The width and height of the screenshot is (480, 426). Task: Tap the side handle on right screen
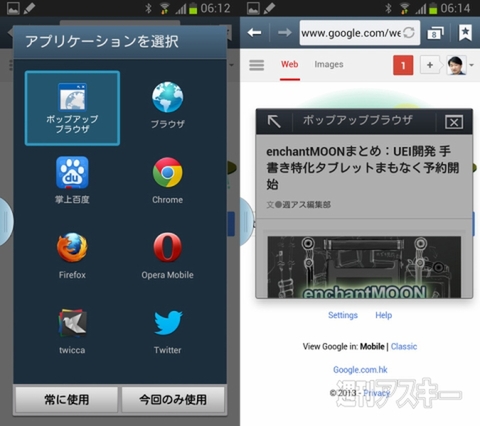pyautogui.click(x=246, y=222)
